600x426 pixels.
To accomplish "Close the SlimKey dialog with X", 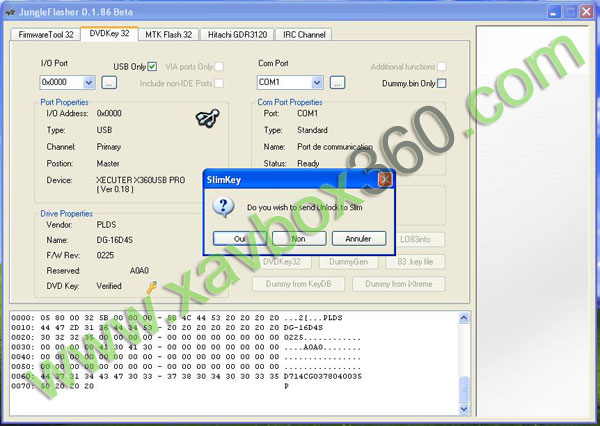I will pos(385,179).
